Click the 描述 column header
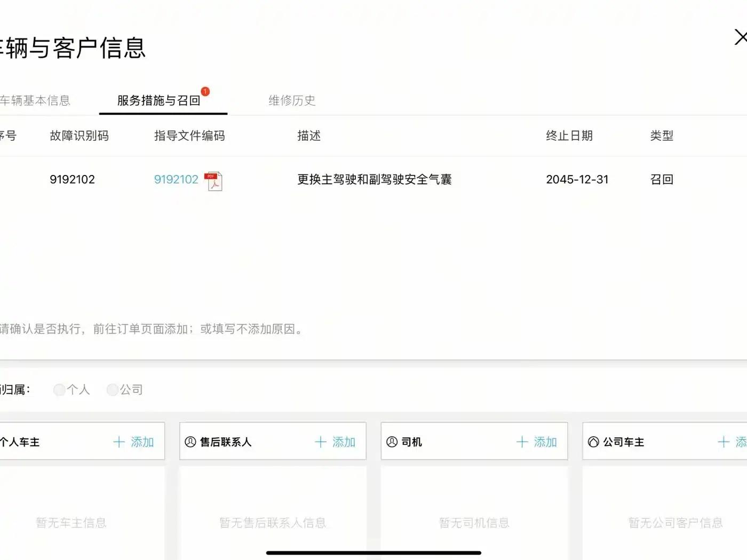747x560 pixels. [309, 136]
